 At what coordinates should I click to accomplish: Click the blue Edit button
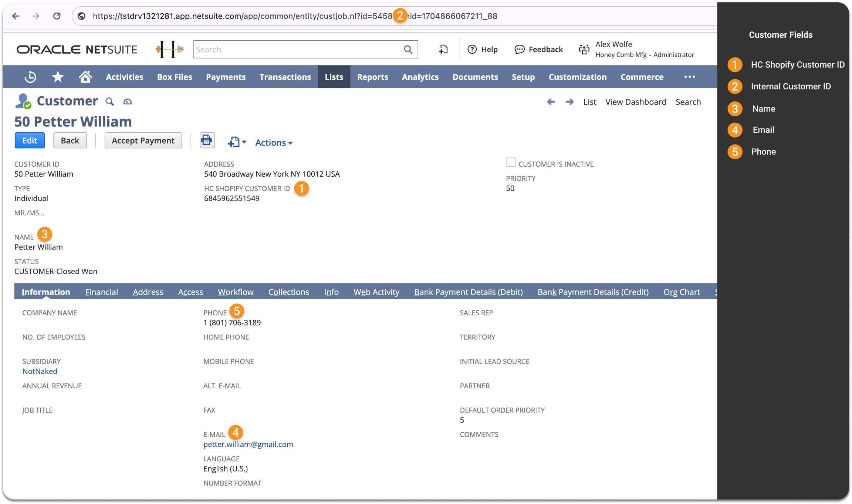coord(30,140)
